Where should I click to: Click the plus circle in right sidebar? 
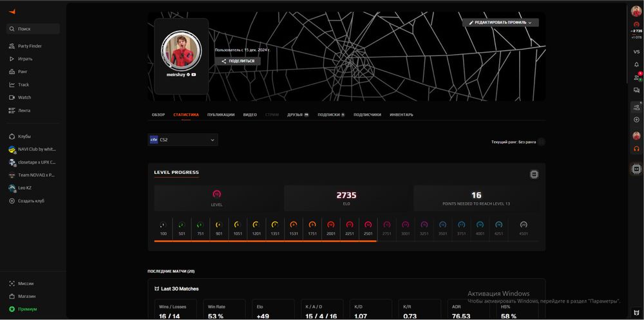click(x=636, y=120)
